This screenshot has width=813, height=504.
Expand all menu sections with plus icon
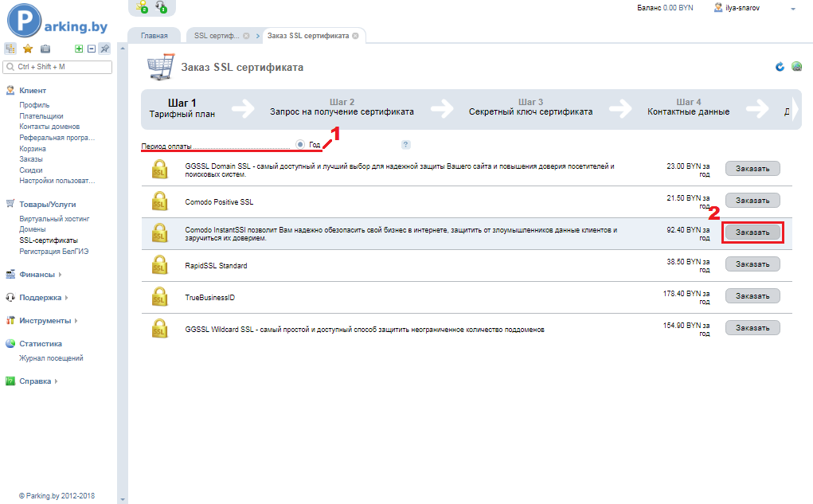tap(79, 49)
